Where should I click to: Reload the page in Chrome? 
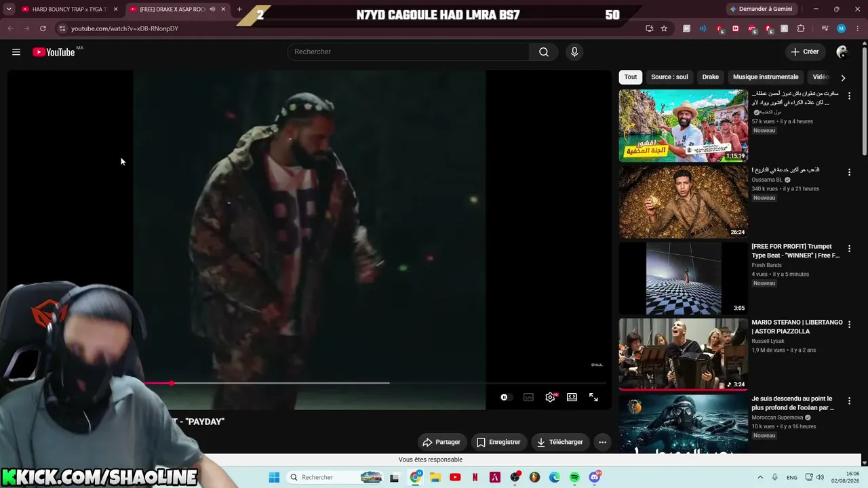click(43, 28)
